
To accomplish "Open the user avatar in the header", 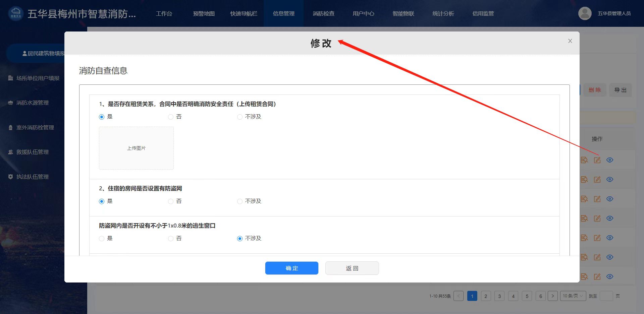I will [x=585, y=13].
